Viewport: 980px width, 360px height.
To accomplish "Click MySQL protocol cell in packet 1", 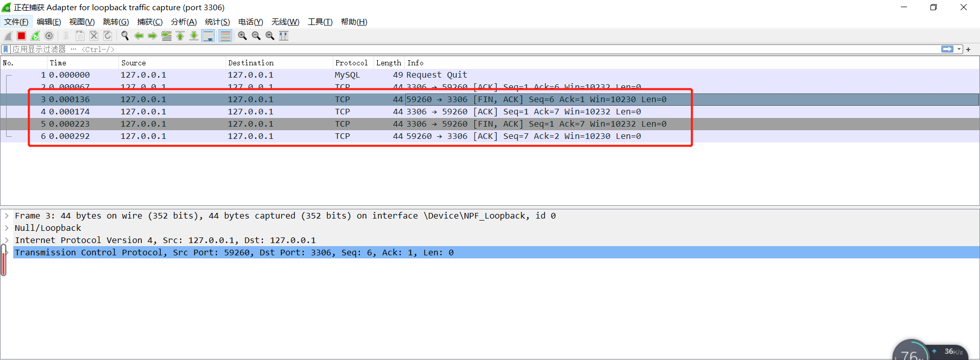I will click(x=347, y=75).
